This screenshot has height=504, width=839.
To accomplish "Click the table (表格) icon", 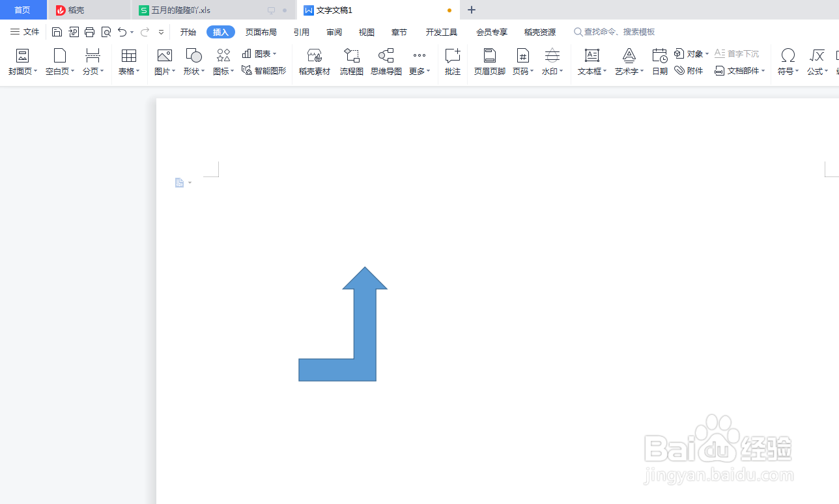I will click(x=128, y=55).
